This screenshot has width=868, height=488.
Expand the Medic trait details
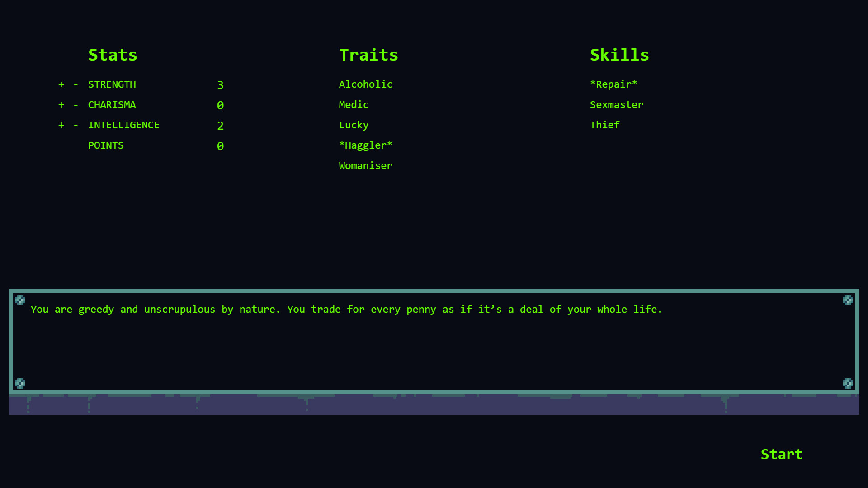(354, 104)
